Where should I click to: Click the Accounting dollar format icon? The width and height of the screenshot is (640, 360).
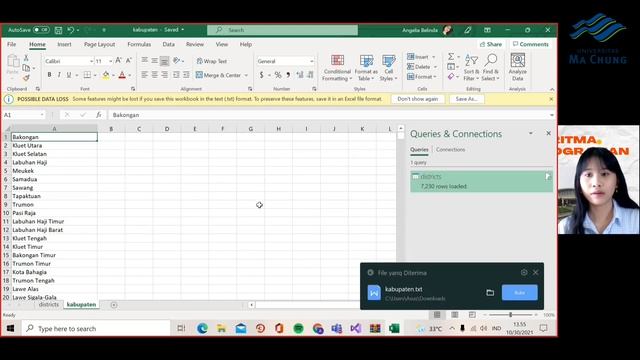tap(261, 75)
